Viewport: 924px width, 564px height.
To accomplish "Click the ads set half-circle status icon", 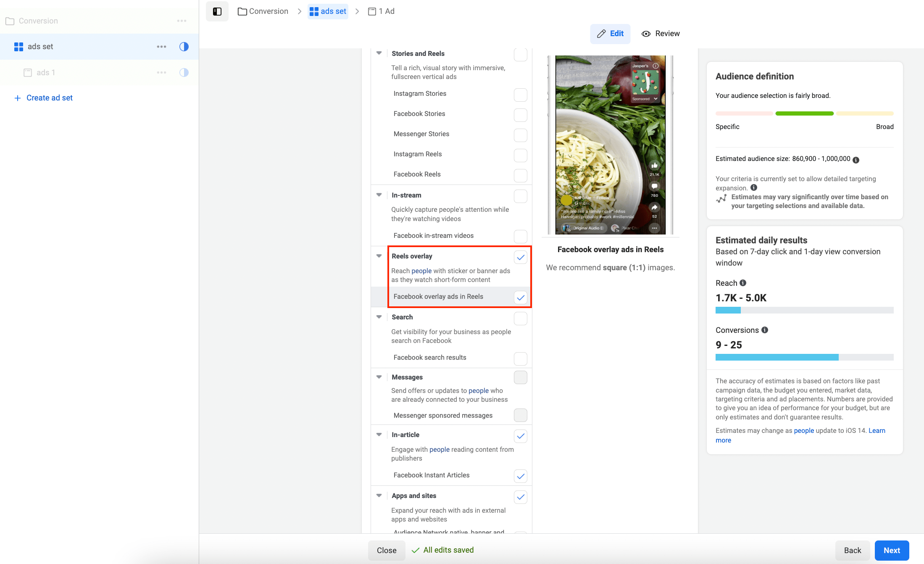I will [x=184, y=47].
